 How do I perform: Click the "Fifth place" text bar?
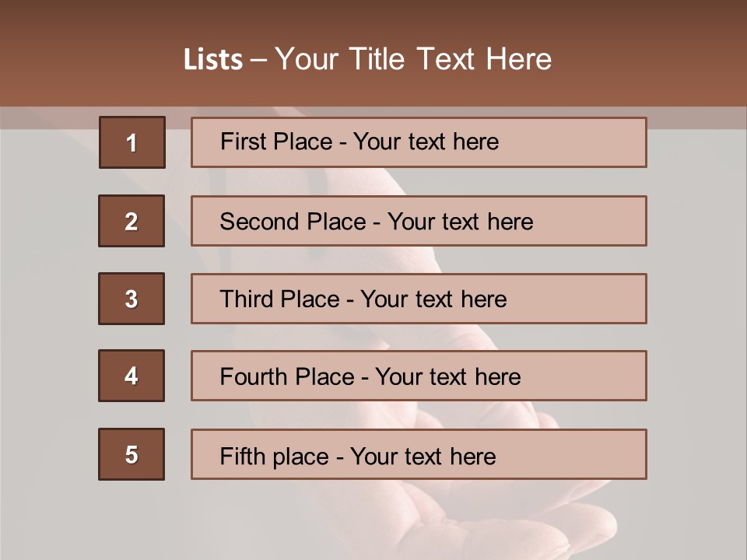[x=419, y=454]
